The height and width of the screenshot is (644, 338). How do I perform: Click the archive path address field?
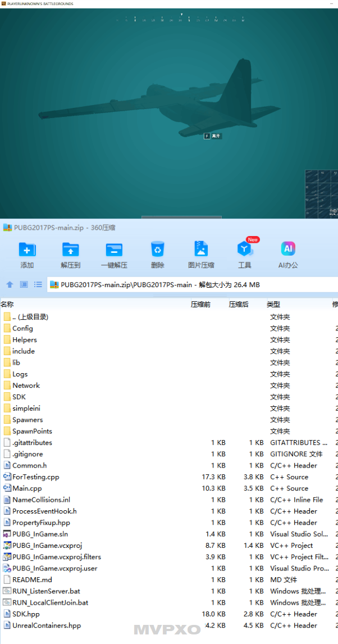point(193,284)
